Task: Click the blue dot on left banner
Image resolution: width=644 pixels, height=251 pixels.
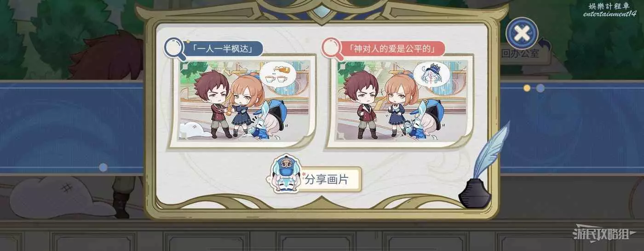Action: coord(103,168)
